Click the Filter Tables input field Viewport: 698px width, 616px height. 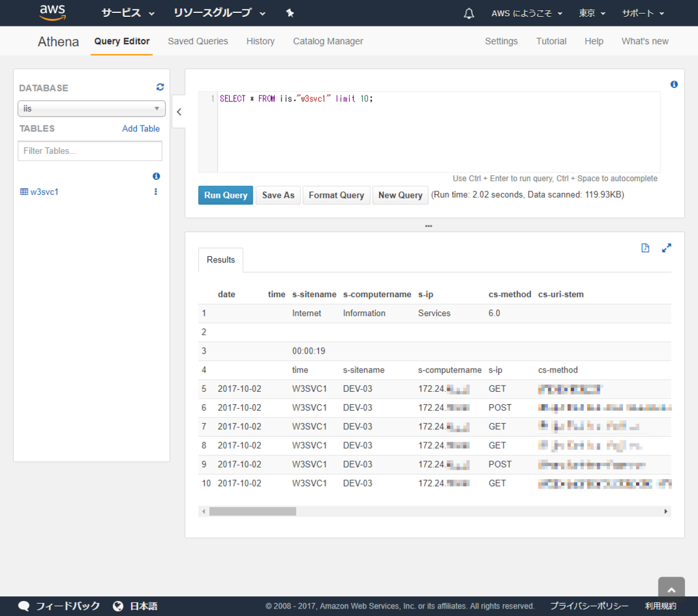(x=90, y=151)
